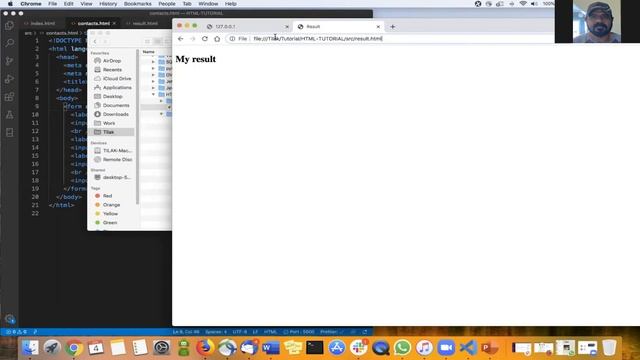Open a new Chrome tab with plus
640x360 pixels.
pos(393,27)
